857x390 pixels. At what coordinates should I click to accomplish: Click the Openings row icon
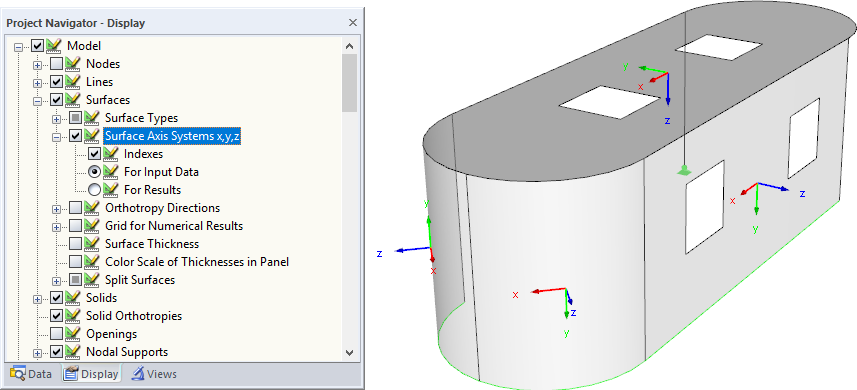click(73, 334)
